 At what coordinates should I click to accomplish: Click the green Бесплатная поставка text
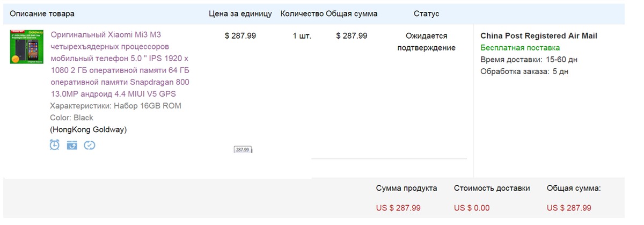point(520,48)
